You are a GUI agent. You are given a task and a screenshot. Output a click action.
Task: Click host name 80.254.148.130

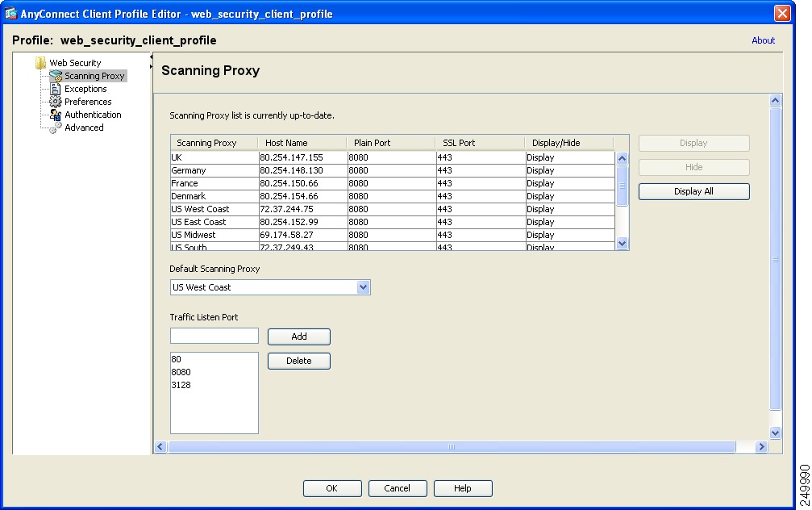292,170
